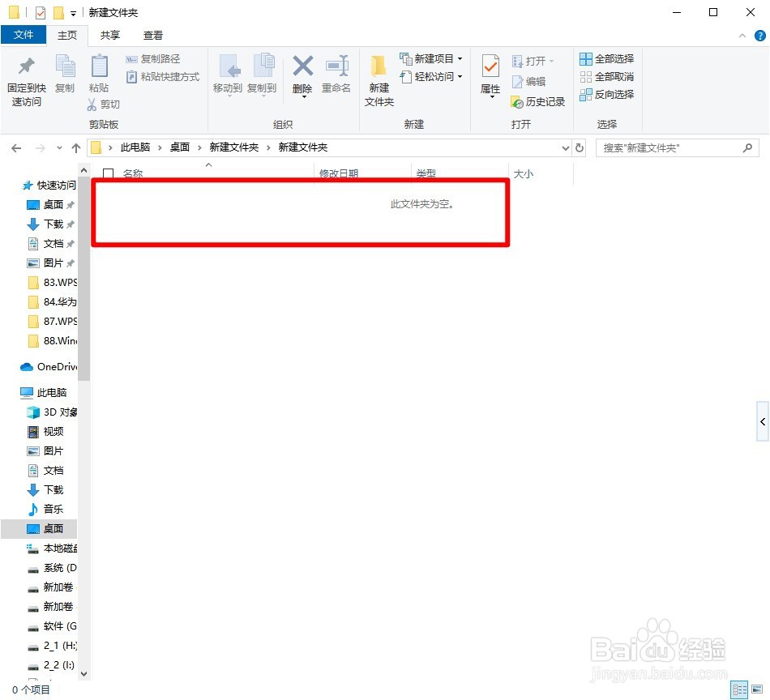Navigate back with the back arrow
The height and width of the screenshot is (700, 770).
point(16,147)
